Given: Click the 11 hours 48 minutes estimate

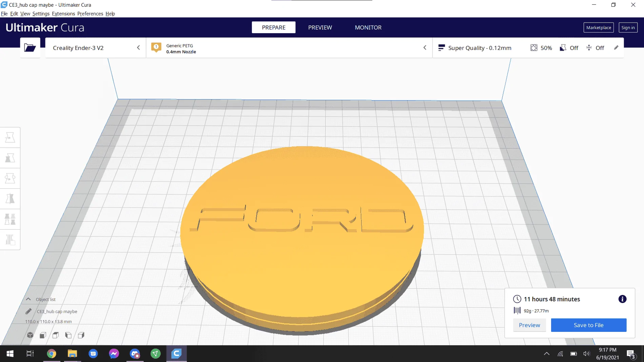Looking at the screenshot, I should [552, 299].
